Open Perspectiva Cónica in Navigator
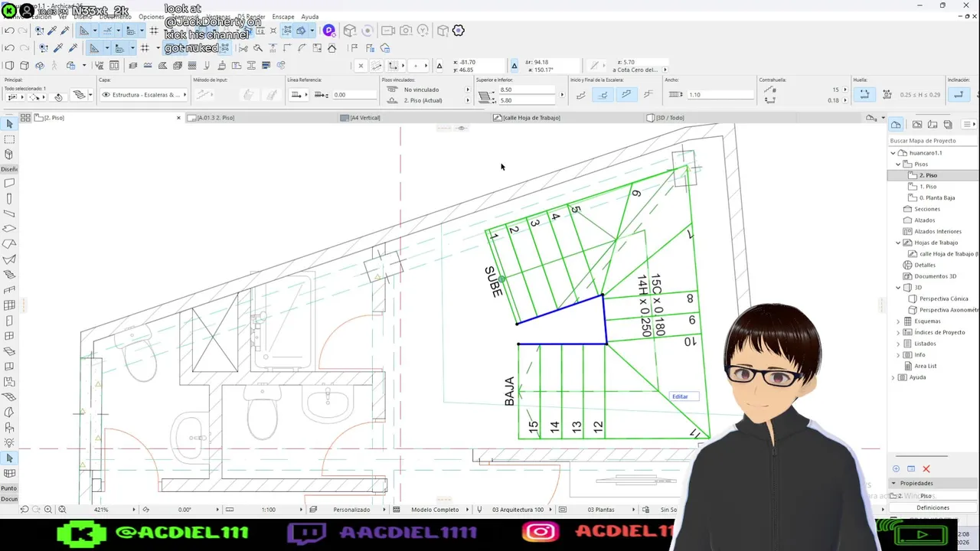Image resolution: width=980 pixels, height=551 pixels. (943, 298)
